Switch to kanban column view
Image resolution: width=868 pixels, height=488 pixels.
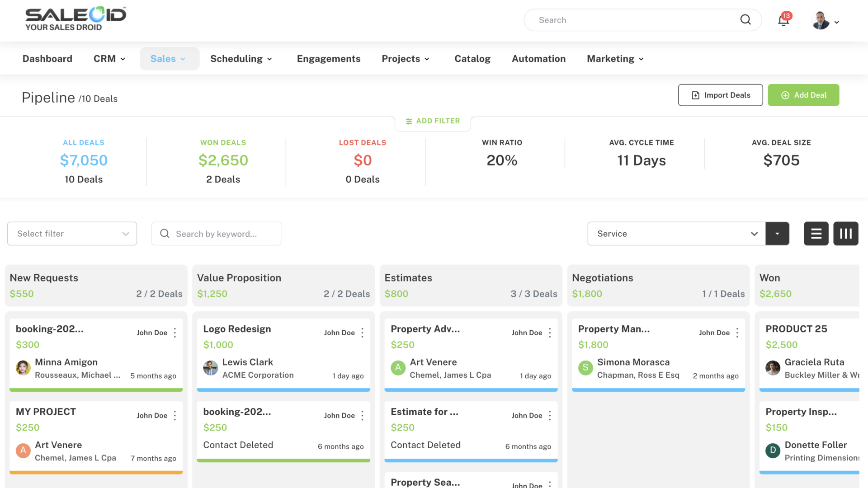845,234
